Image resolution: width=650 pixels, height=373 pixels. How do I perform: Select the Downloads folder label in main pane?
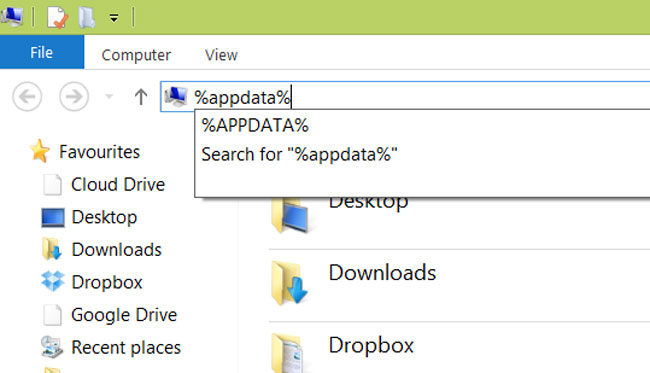coord(382,273)
